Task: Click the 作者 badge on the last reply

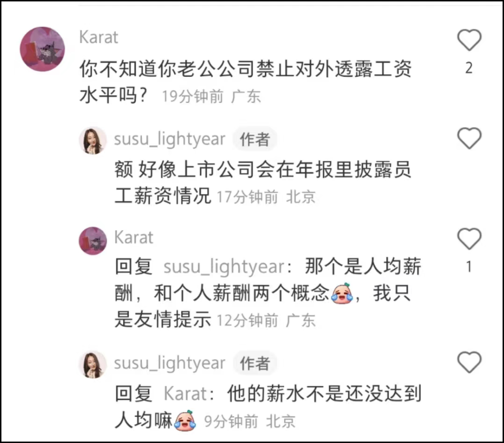Action: tap(255, 363)
